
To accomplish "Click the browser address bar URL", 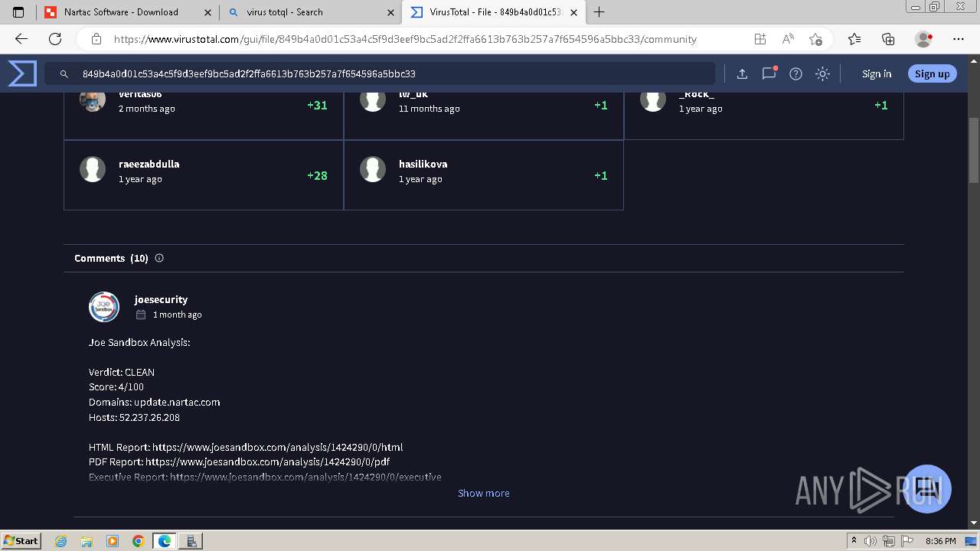I will click(405, 39).
